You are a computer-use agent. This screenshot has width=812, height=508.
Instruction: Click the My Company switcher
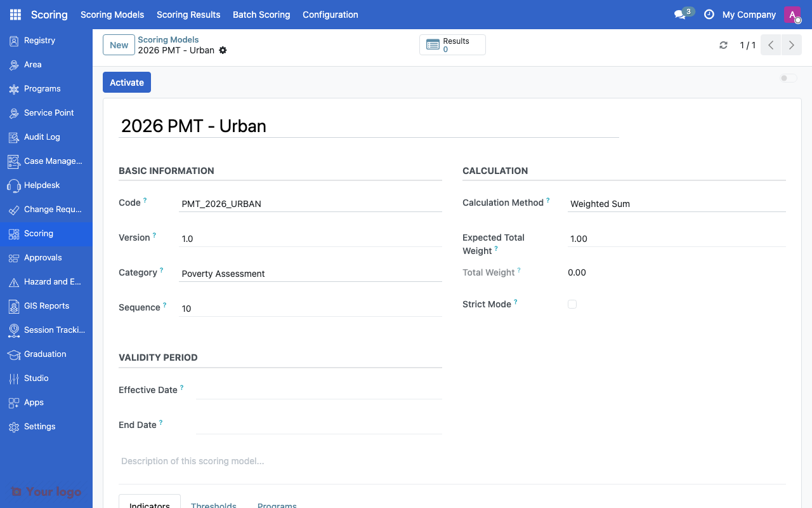[x=749, y=15]
